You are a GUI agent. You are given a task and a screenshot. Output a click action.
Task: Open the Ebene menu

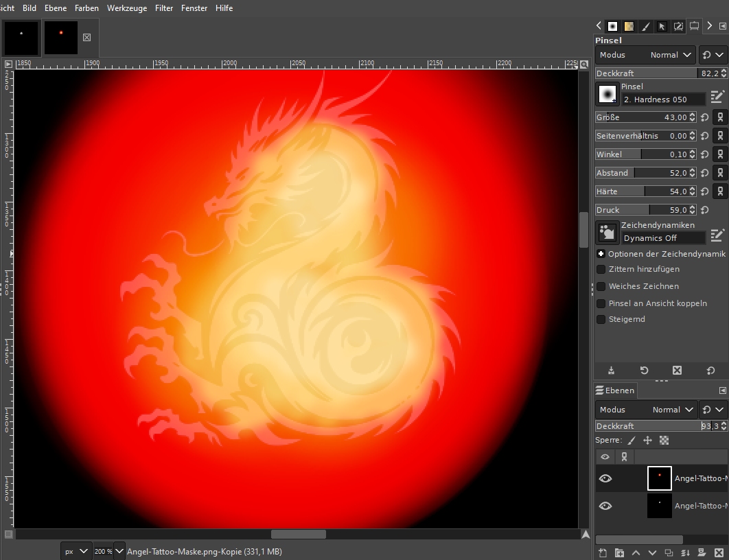56,8
